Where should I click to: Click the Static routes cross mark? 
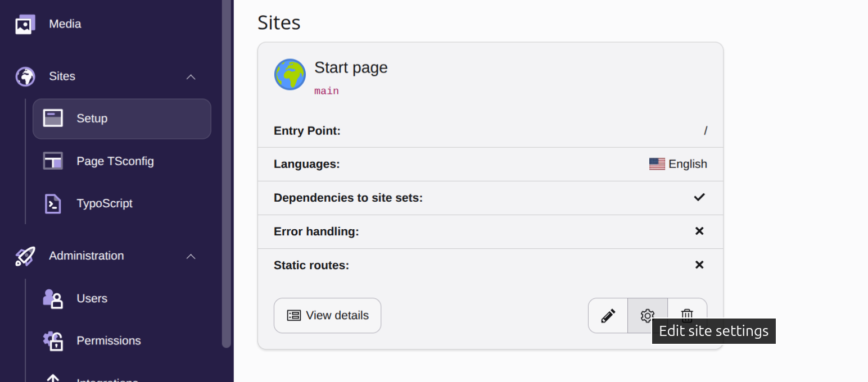[x=699, y=265]
